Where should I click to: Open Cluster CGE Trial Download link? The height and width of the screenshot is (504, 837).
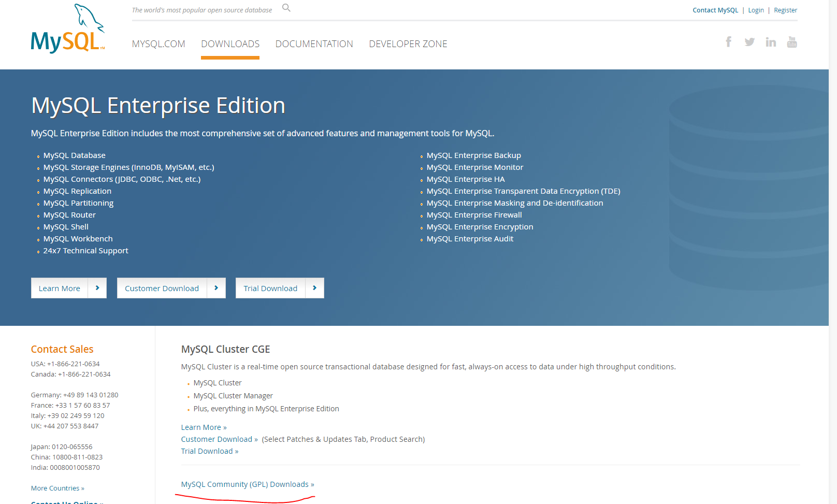[210, 451]
